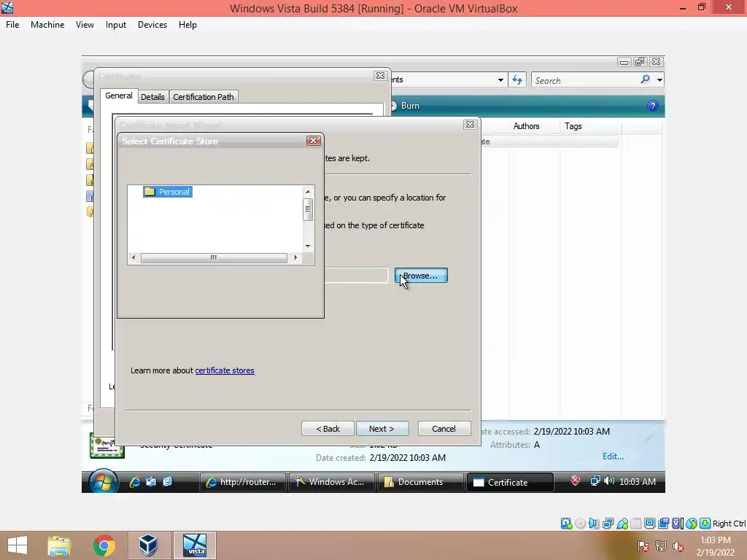The image size is (747, 560).
Task: Open Explorer help question mark icon
Action: [x=653, y=106]
